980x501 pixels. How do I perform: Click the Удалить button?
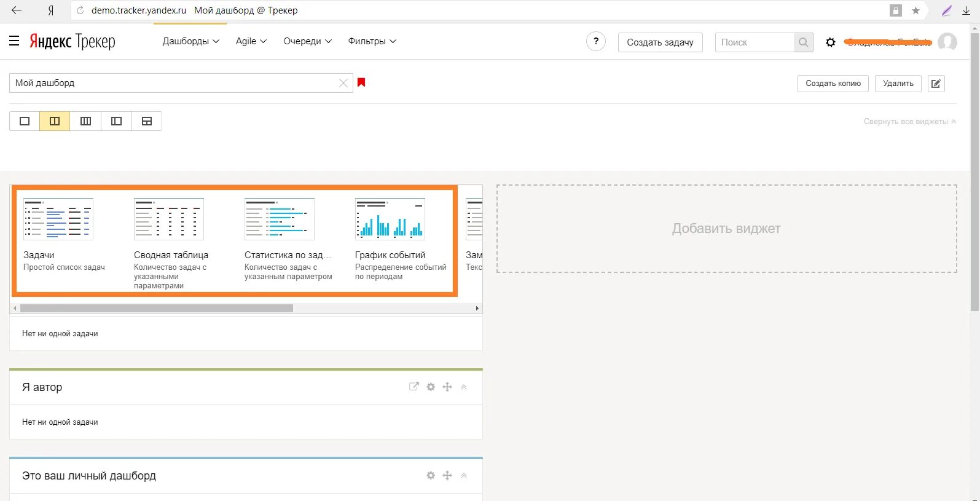pyautogui.click(x=898, y=84)
